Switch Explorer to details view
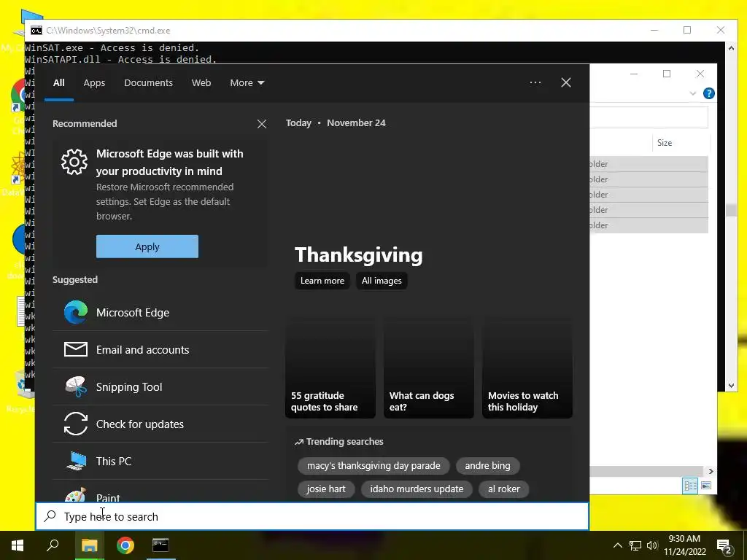This screenshot has width=747, height=560. pos(690,486)
